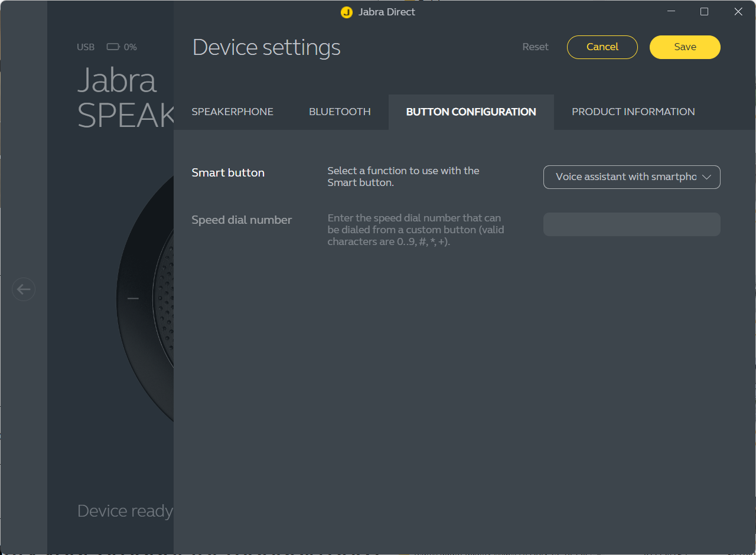Click the Smart button setting label

[228, 173]
